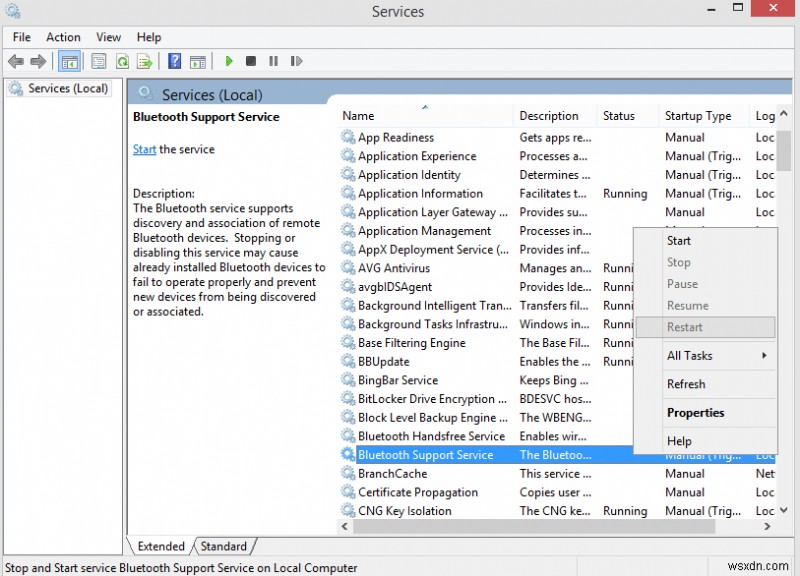The image size is (800, 576).
Task: Toggle the action pane visibility icon
Action: [x=198, y=61]
